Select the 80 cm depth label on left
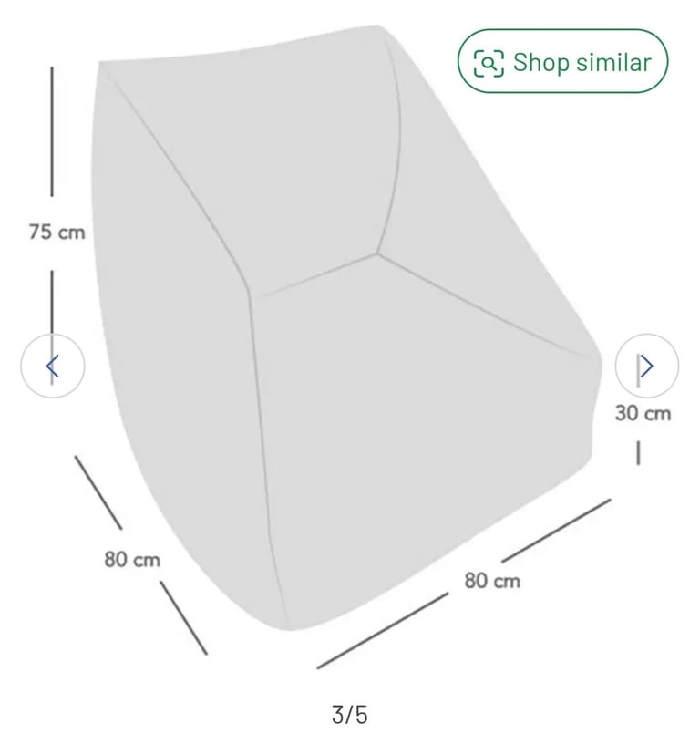This screenshot has width=700, height=734. click(x=132, y=560)
